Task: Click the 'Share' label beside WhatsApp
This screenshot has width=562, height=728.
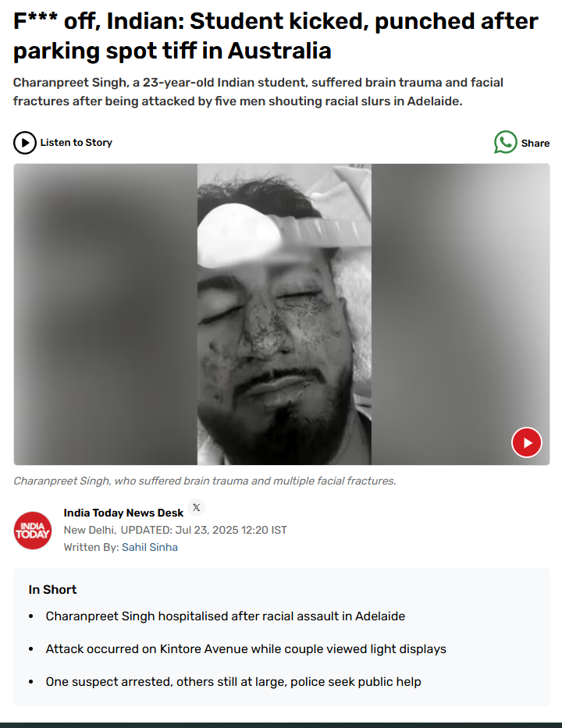Action: tap(535, 143)
